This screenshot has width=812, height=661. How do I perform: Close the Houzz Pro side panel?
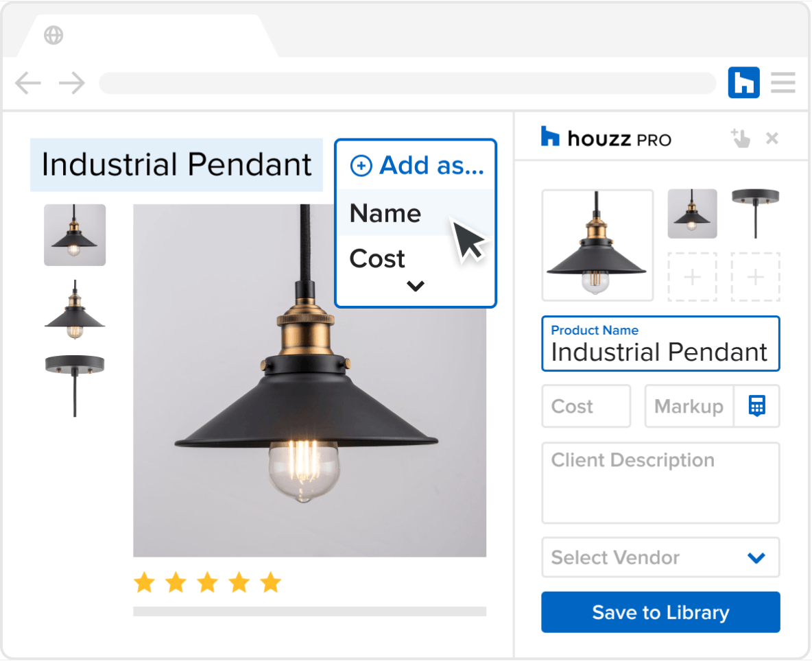pyautogui.click(x=772, y=139)
